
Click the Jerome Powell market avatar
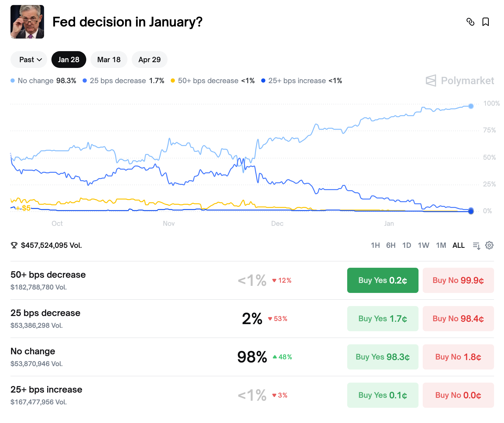point(28,22)
